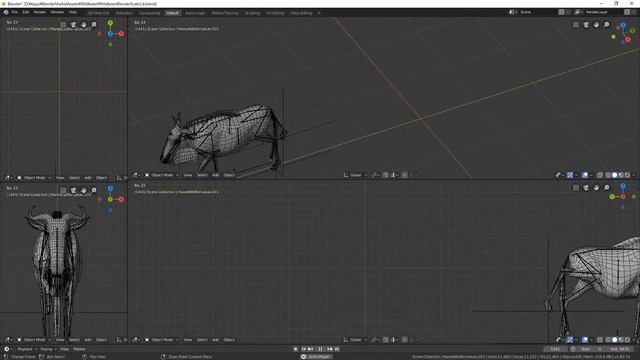Click the current frame number field
640x360 pixels.
555,349
